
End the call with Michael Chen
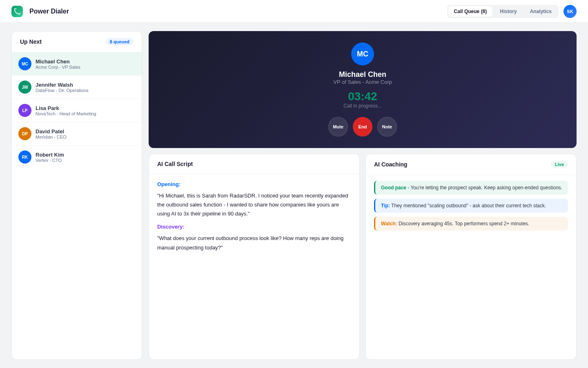click(x=363, y=127)
